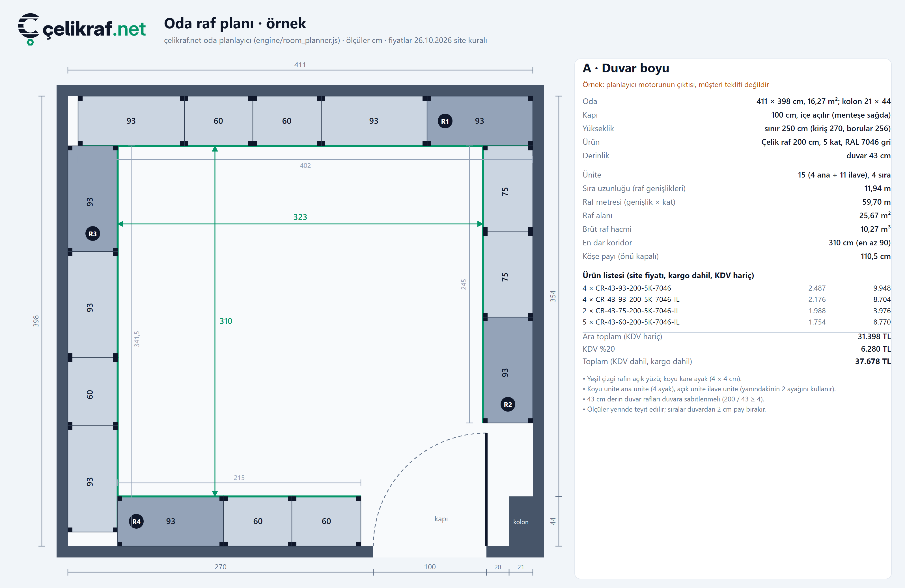This screenshot has width=905, height=588.
Task: Click the 44 column depth dimension
Action: 553,522
